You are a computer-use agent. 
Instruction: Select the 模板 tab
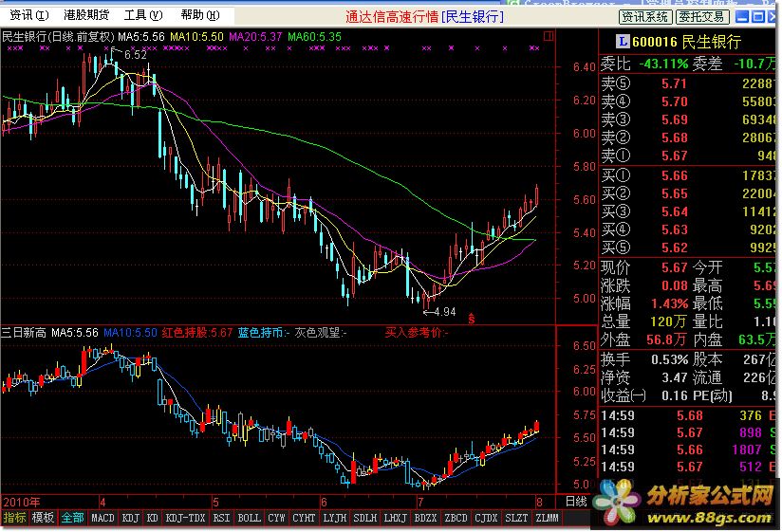click(x=43, y=518)
